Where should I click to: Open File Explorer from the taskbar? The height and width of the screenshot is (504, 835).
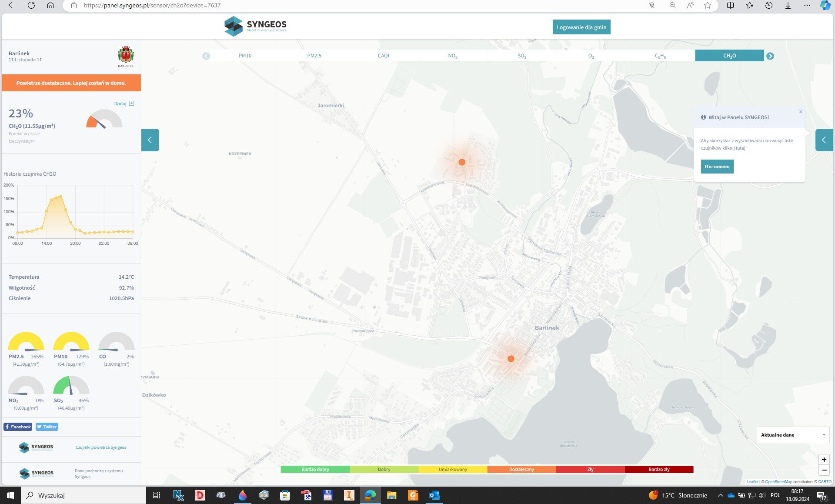[392, 495]
